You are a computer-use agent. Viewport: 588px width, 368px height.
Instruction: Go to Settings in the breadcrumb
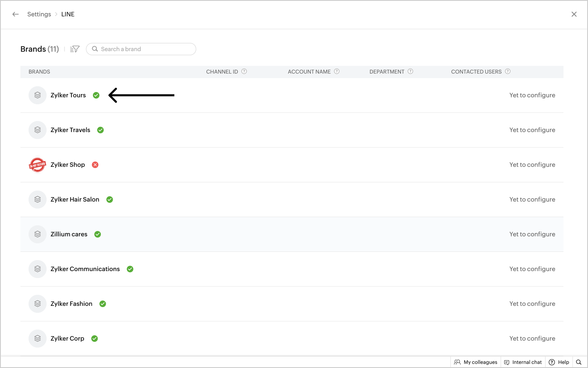point(39,14)
